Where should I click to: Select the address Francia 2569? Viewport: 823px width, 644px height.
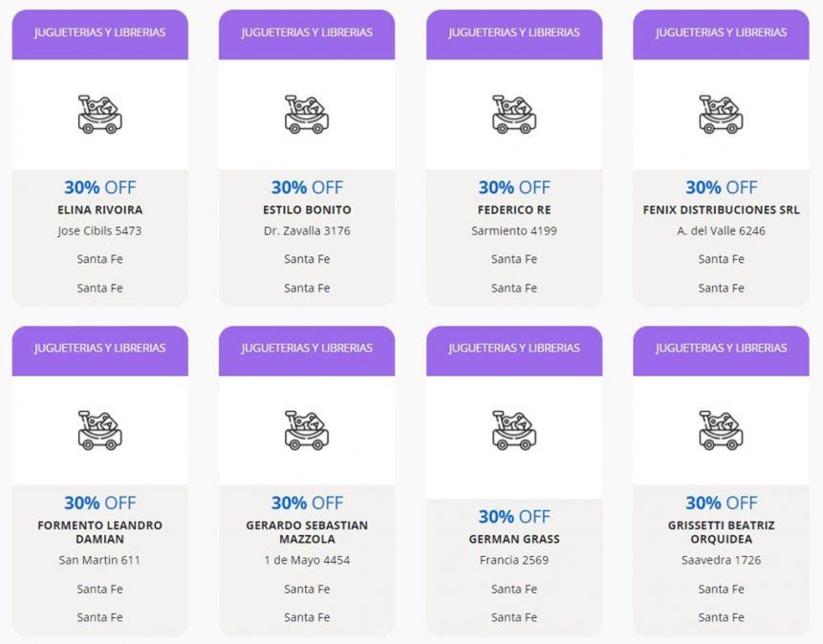point(514,561)
